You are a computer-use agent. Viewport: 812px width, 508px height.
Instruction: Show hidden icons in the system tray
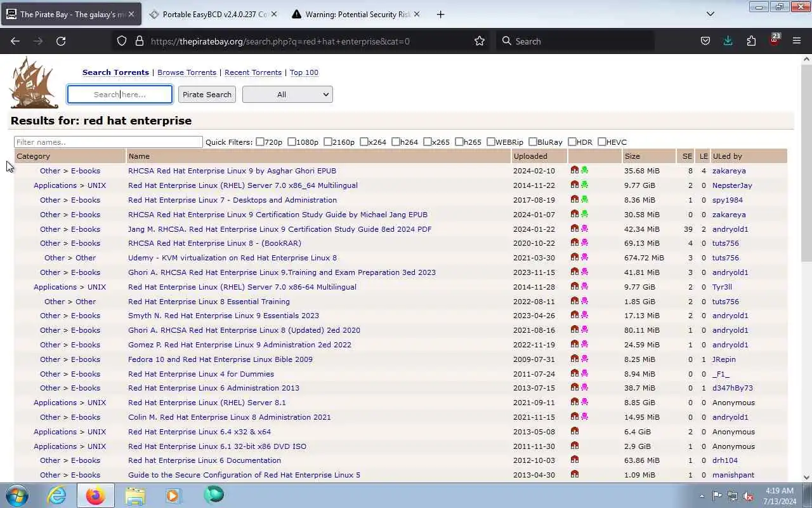pos(702,496)
